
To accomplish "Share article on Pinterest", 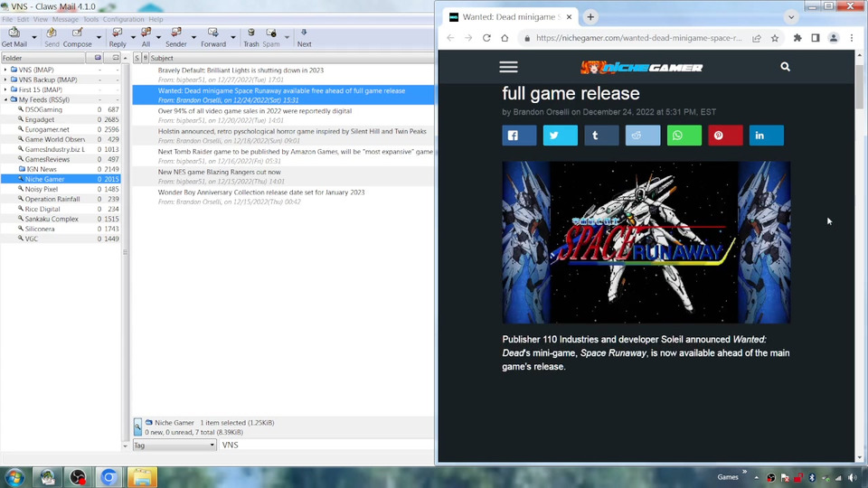I will point(725,136).
